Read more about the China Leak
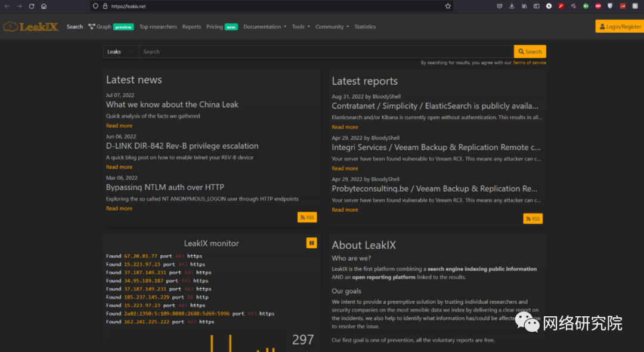Viewport: 644px width, 352px height. [x=119, y=126]
